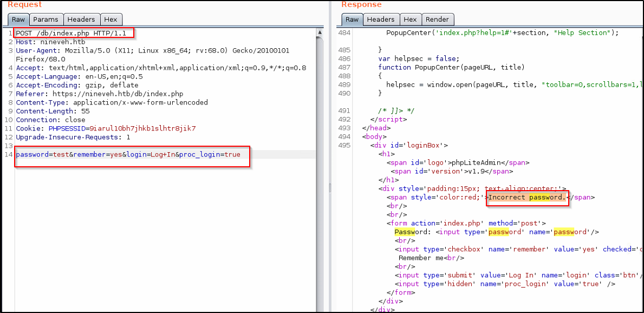
Task: Click the Incorrect password. response text
Action: coord(527,198)
